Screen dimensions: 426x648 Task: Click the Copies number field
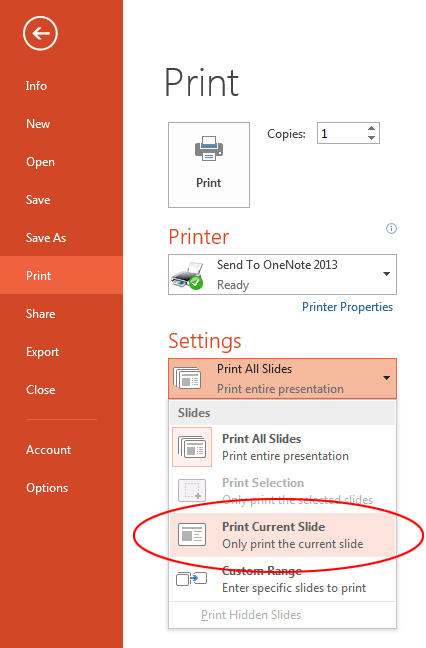pyautogui.click(x=341, y=133)
